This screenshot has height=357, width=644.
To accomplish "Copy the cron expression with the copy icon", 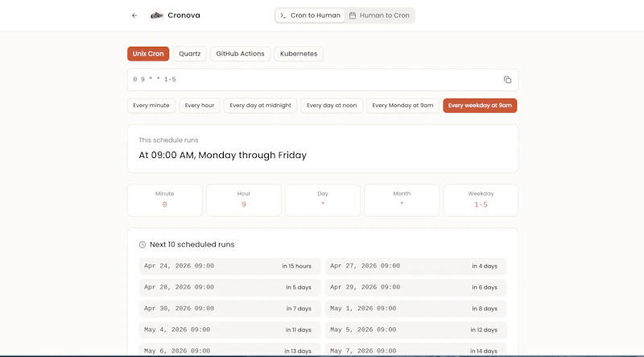I will click(x=507, y=80).
